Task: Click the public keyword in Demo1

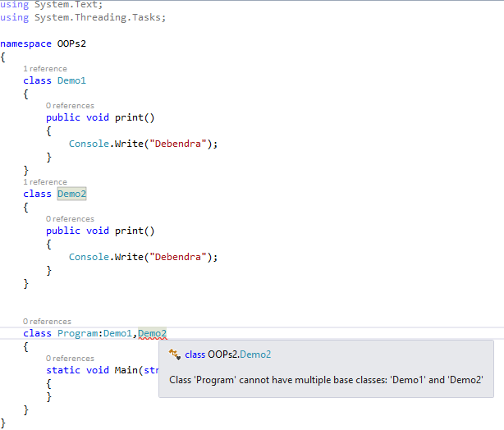Action: [63, 117]
